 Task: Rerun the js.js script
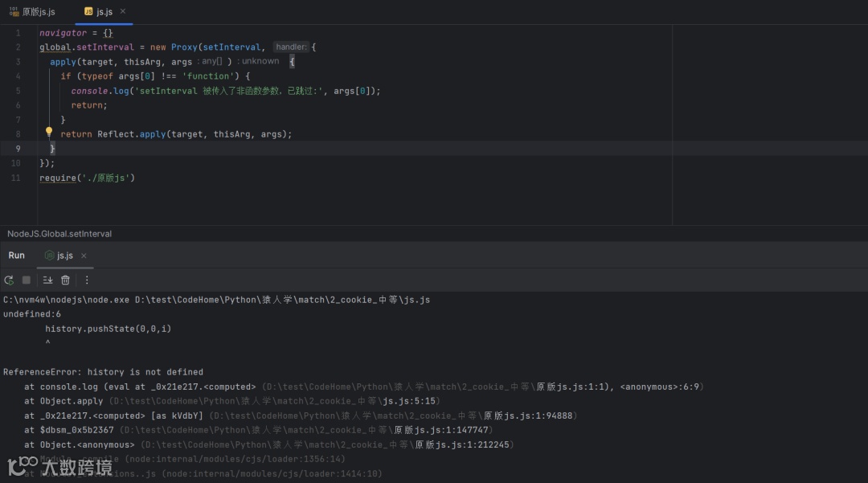[x=9, y=280]
